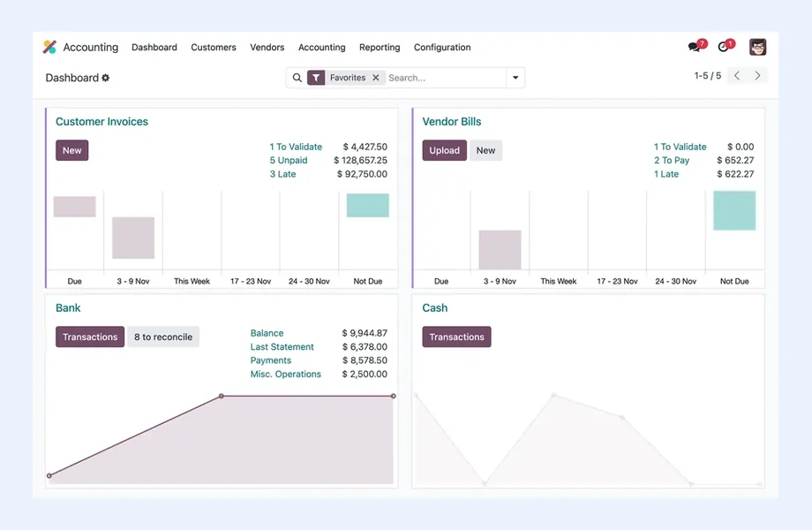
Task: Click New in Vendor Bills
Action: 485,150
